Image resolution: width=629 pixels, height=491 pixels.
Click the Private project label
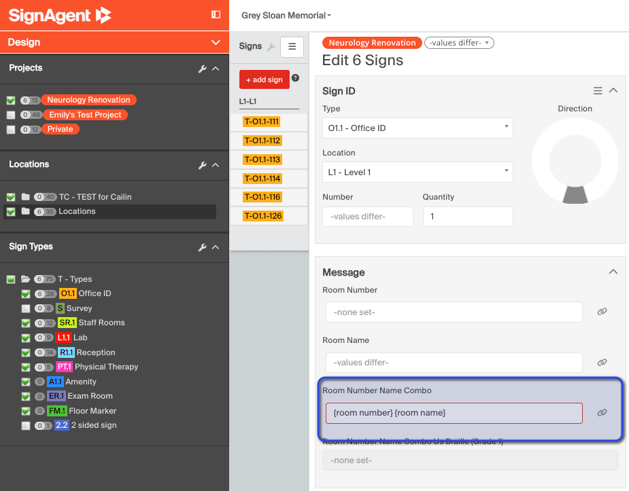click(x=60, y=129)
